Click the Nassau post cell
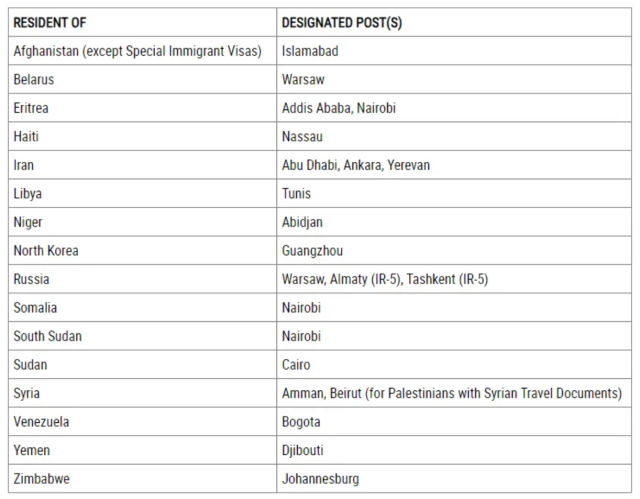Viewport: 640px width, 499px height. point(454,137)
